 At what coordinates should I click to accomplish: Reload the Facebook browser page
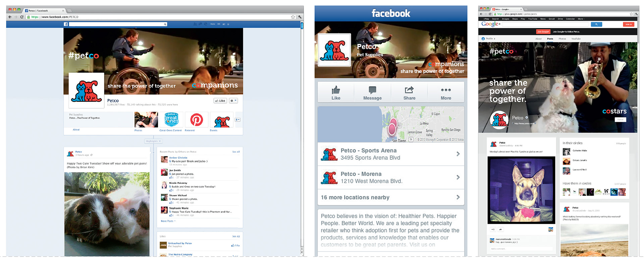point(22,17)
